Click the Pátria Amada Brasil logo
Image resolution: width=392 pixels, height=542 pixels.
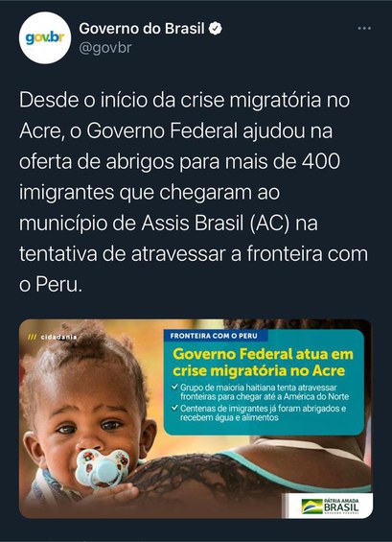[330, 507]
